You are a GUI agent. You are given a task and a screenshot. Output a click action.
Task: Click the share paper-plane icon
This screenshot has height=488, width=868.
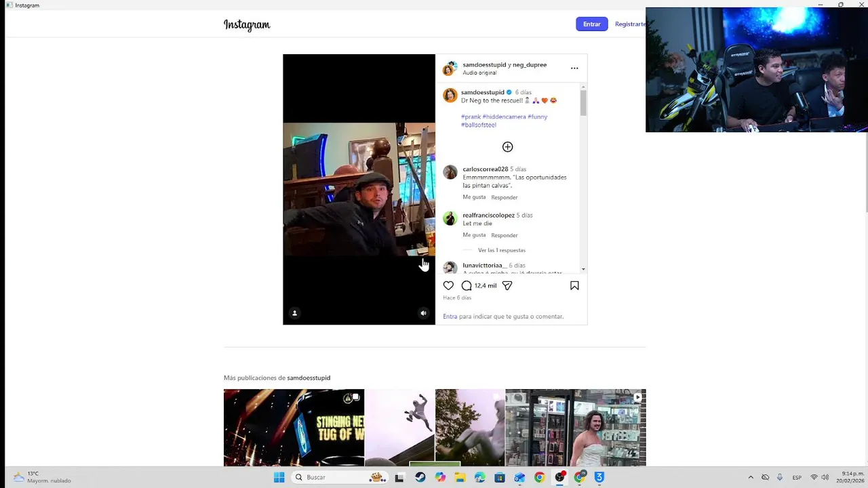(x=507, y=286)
